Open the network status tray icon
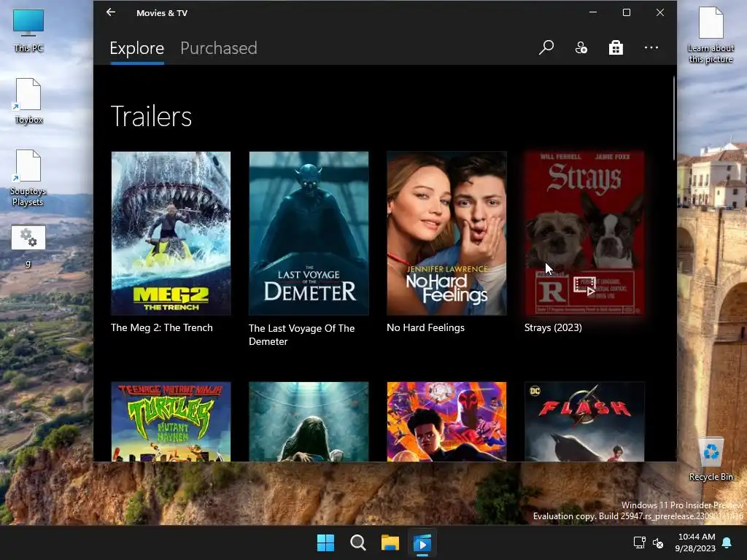The image size is (747, 560). click(x=639, y=542)
